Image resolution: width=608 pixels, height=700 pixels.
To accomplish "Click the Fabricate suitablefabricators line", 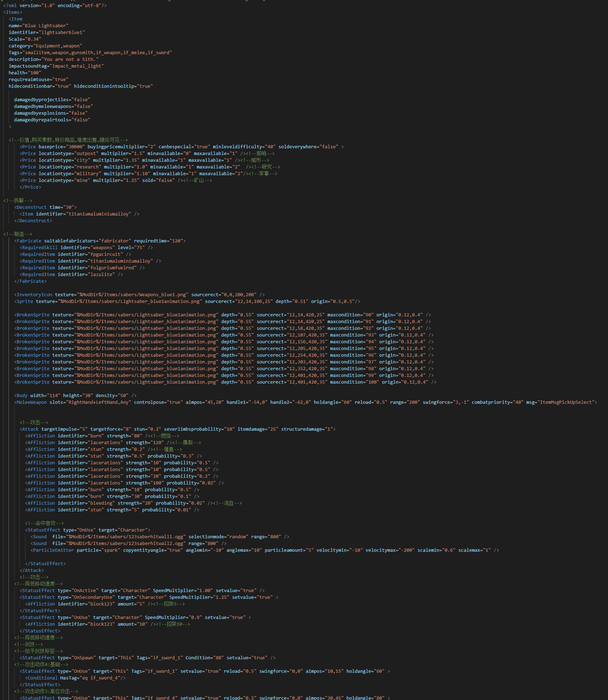I will (x=100, y=241).
